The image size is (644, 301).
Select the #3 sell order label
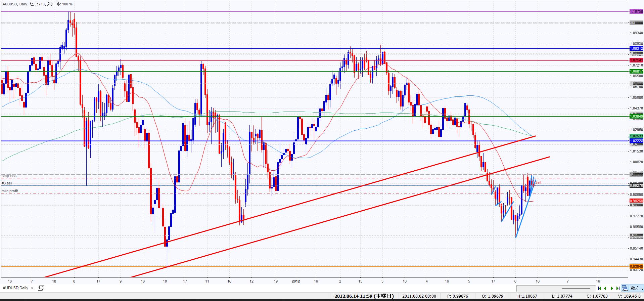click(x=7, y=183)
